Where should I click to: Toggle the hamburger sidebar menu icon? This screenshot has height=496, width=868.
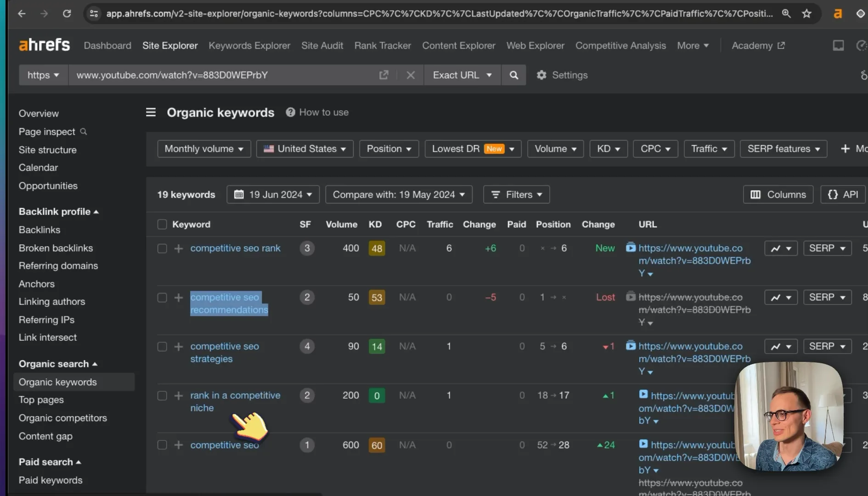pyautogui.click(x=151, y=112)
